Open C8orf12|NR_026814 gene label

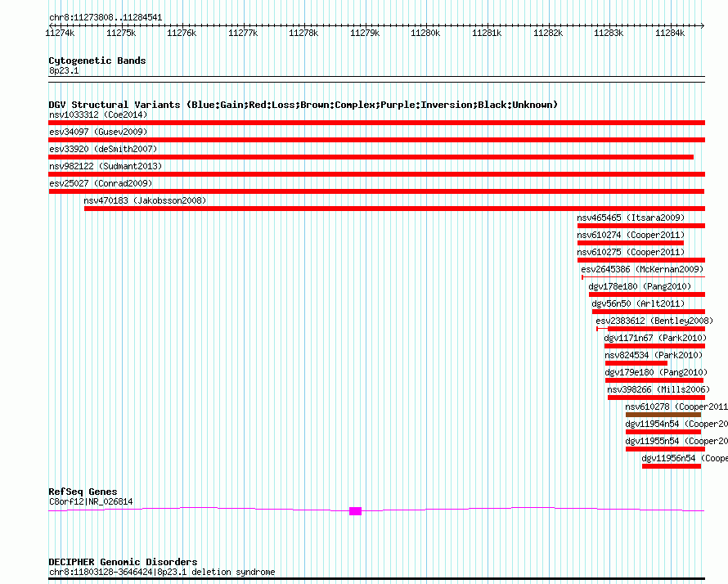click(91, 502)
